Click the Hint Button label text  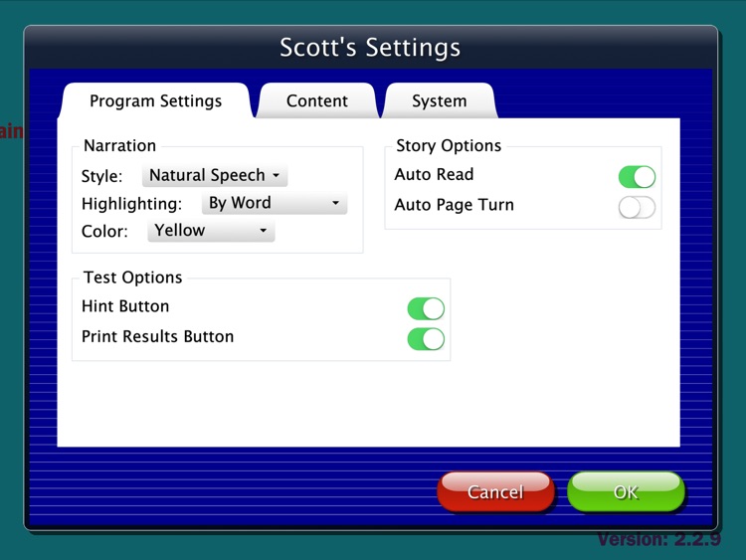coord(125,306)
